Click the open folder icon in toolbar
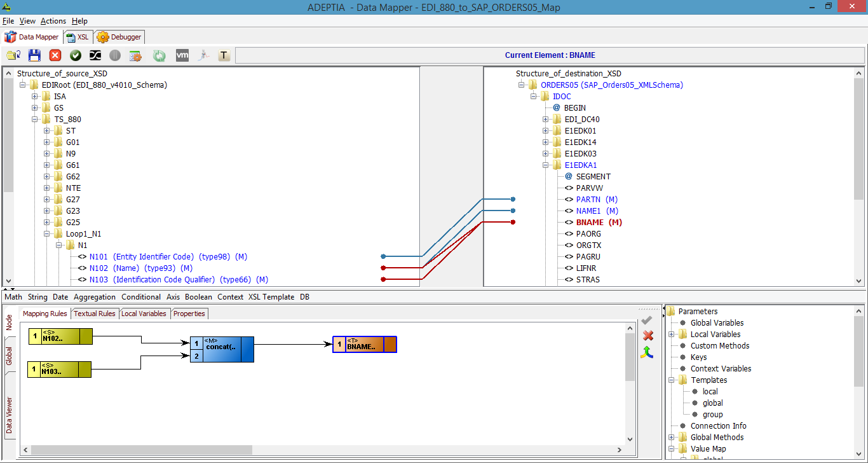The height and width of the screenshot is (463, 868). [x=13, y=55]
